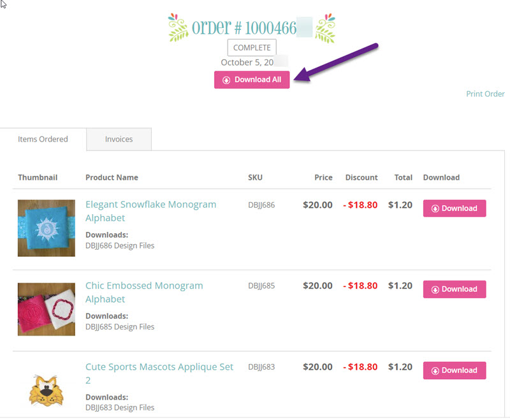
Task: Open Cute Sports Mascots Applique Set 2 link
Action: coord(159,373)
